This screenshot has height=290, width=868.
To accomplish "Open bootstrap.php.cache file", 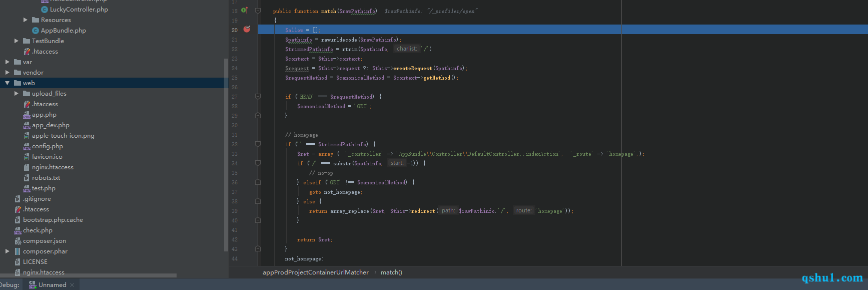I will pyautogui.click(x=53, y=220).
